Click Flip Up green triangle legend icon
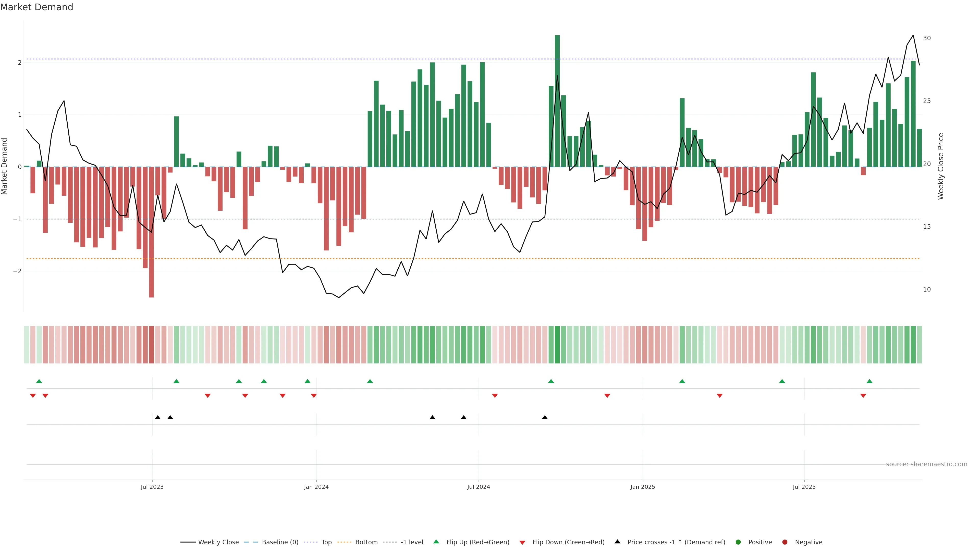The height and width of the screenshot is (551, 980). [x=436, y=542]
